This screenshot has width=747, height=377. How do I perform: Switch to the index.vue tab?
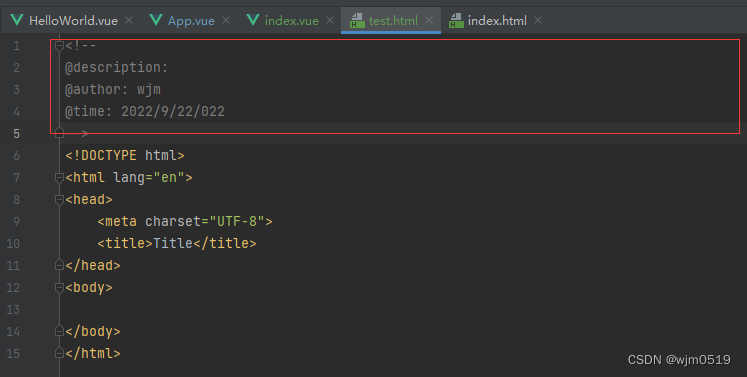(291, 20)
